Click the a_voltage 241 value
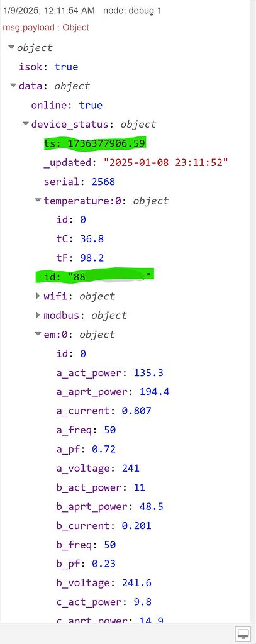Image resolution: width=256 pixels, height=644 pixels. point(131,468)
